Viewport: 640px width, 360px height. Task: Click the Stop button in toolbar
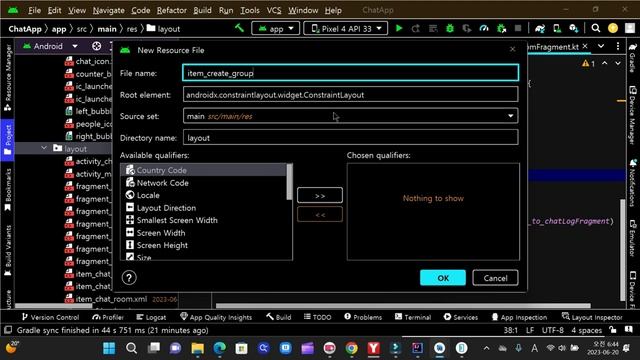click(518, 28)
